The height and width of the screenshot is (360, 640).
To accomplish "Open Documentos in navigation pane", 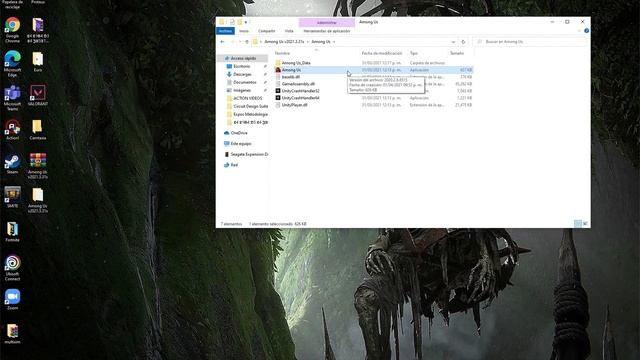I will pyautogui.click(x=245, y=82).
